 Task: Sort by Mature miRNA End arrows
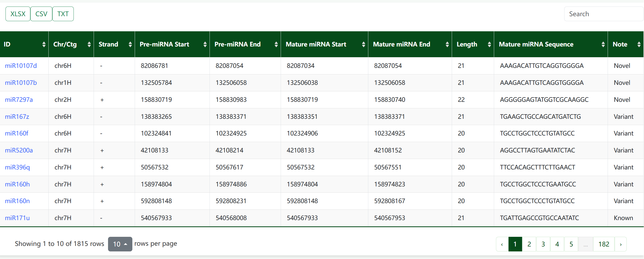(447, 45)
